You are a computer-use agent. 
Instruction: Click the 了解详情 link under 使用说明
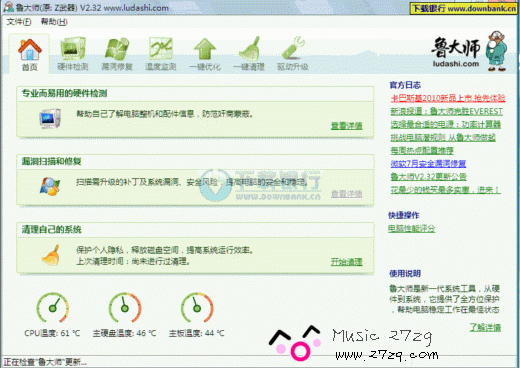[485, 327]
